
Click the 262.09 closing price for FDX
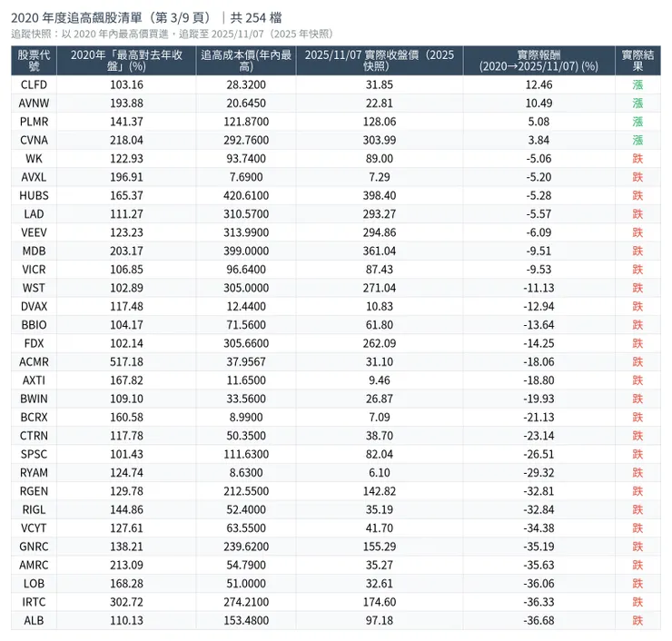coord(380,343)
